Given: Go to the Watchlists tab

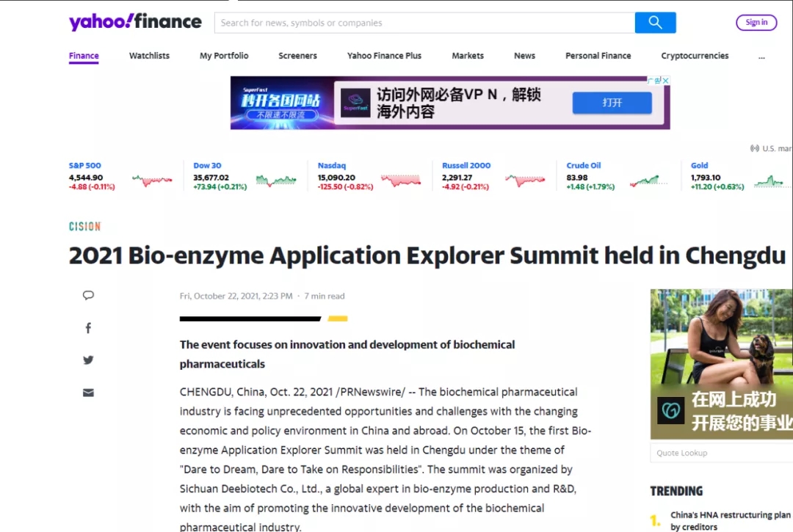Looking at the screenshot, I should coord(149,56).
